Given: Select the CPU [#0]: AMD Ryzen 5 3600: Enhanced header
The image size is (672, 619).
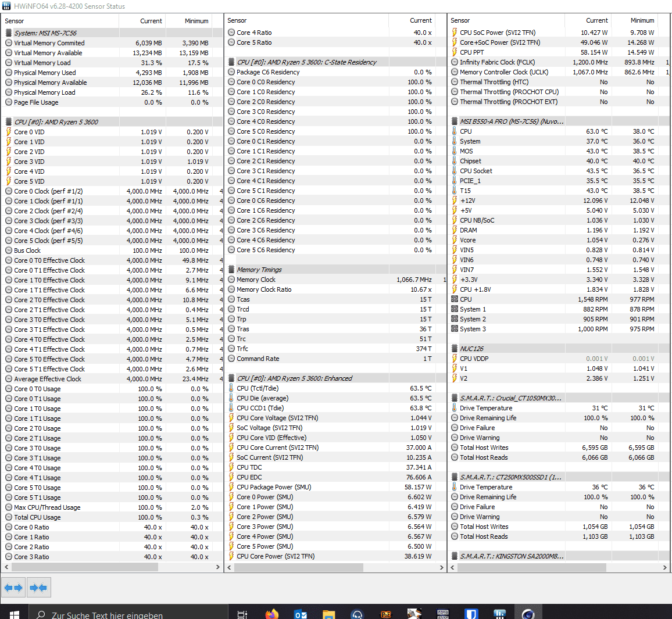Looking at the screenshot, I should point(294,378).
